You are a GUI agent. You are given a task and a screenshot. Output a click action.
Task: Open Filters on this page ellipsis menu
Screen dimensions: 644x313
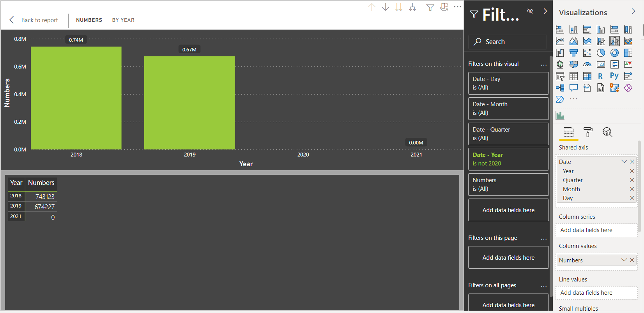[x=544, y=239]
